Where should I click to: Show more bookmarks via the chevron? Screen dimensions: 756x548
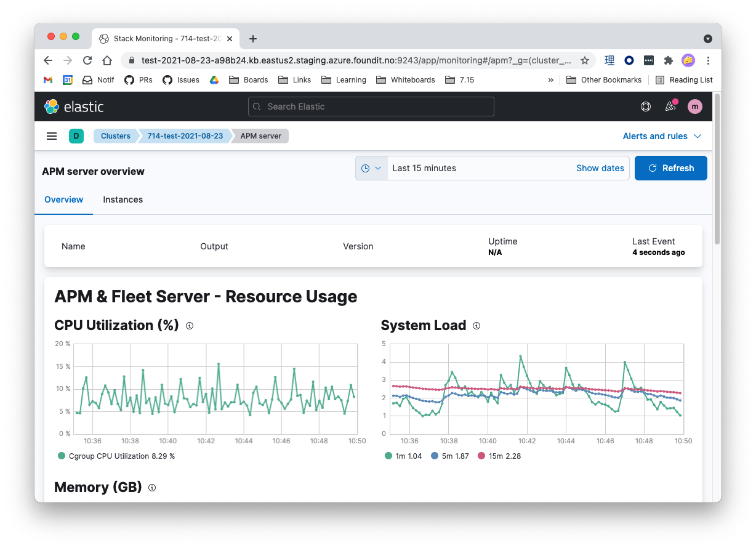(550, 80)
